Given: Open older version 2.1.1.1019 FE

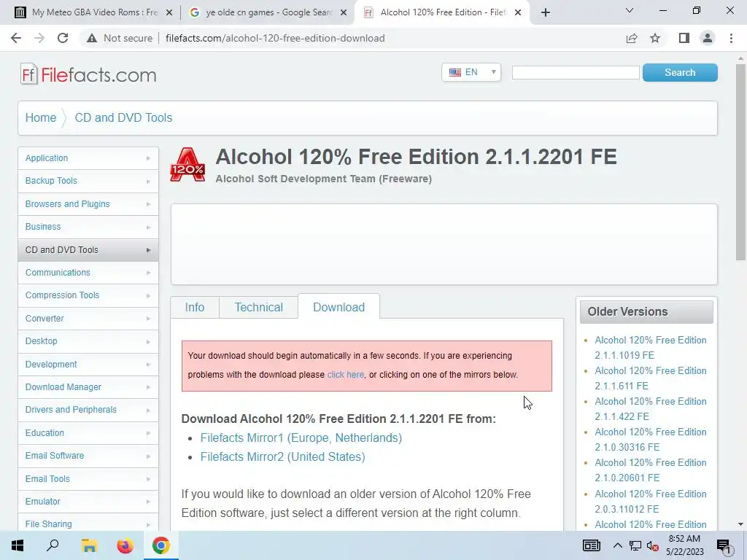Looking at the screenshot, I should [x=650, y=348].
